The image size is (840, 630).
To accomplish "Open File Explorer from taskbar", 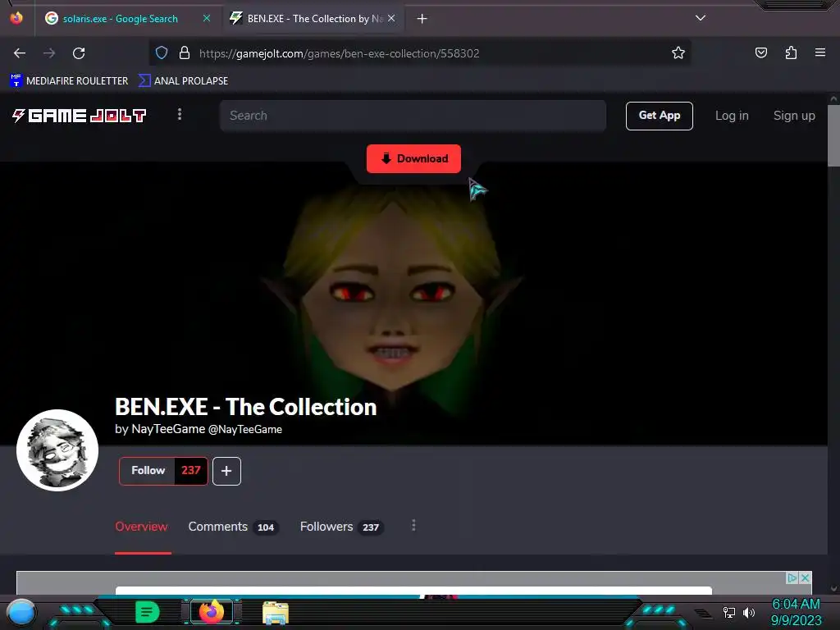I will click(x=276, y=612).
